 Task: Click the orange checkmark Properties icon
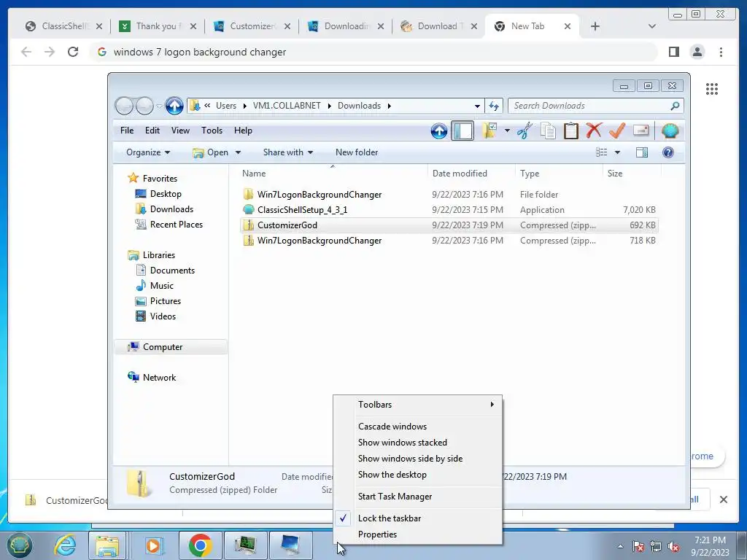click(617, 130)
